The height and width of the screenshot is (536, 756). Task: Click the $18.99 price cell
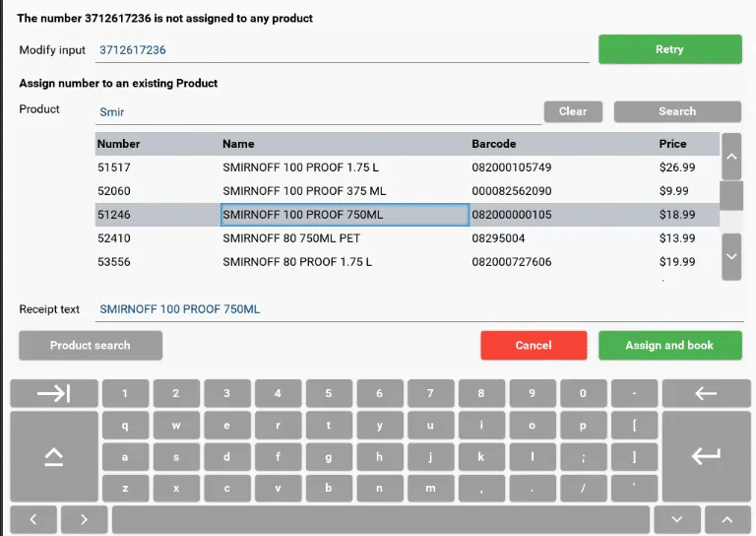[x=677, y=215]
